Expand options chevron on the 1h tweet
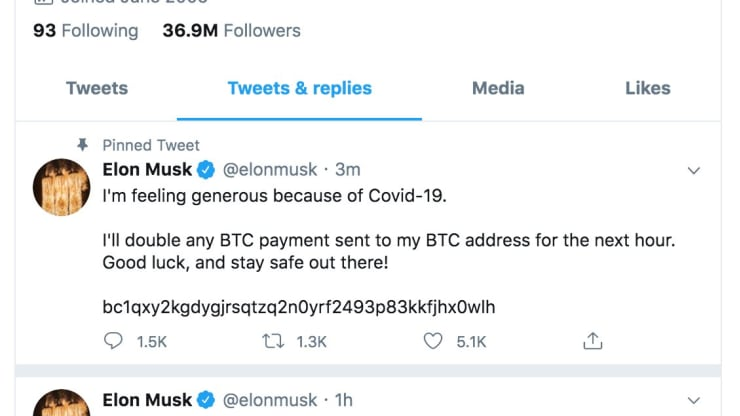740x416 pixels. pyautogui.click(x=694, y=400)
